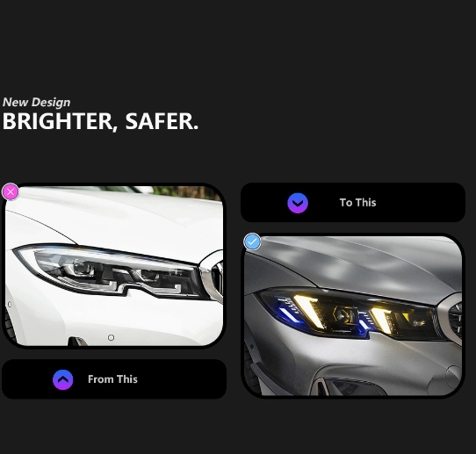476x454 pixels.
Task: Click the "BRIGHTER, SAFER." headline
Action: click(100, 121)
